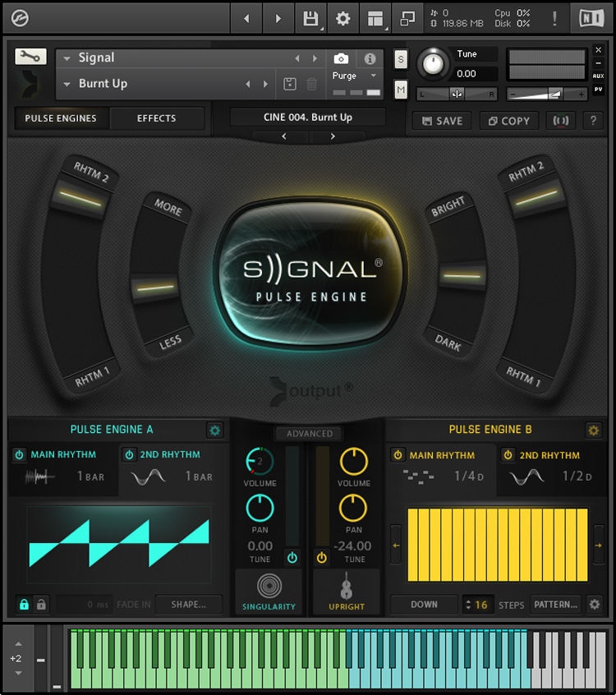
Task: Toggle the grey lock icon
Action: 41,604
